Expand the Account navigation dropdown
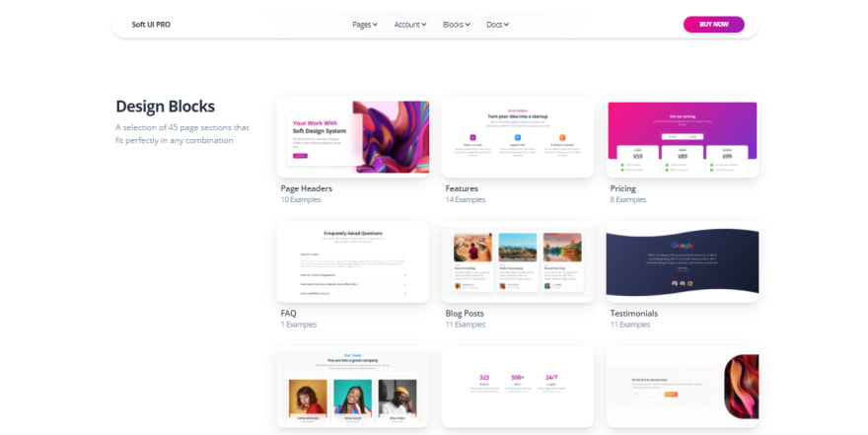This screenshot has height=435, width=868. coord(409,25)
